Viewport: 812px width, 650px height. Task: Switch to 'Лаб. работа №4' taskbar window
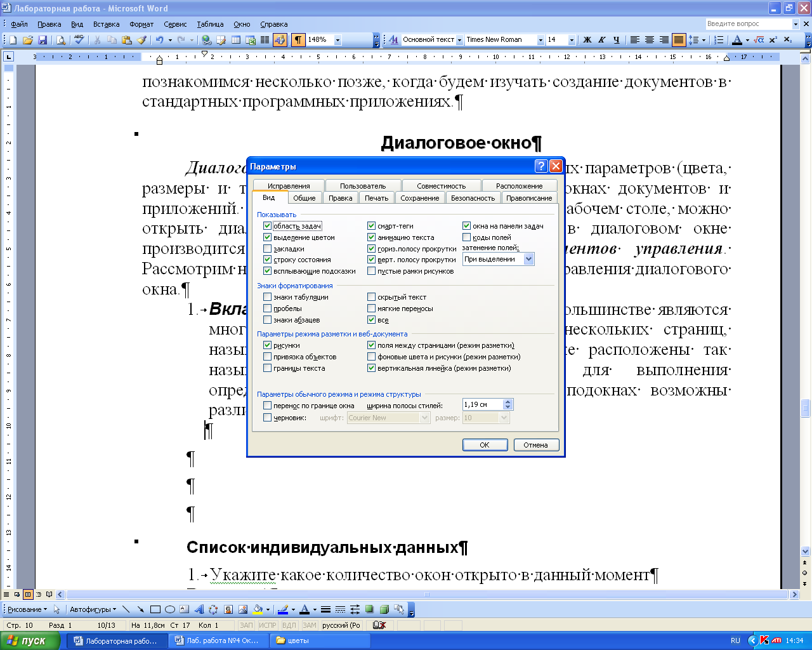[x=218, y=640]
